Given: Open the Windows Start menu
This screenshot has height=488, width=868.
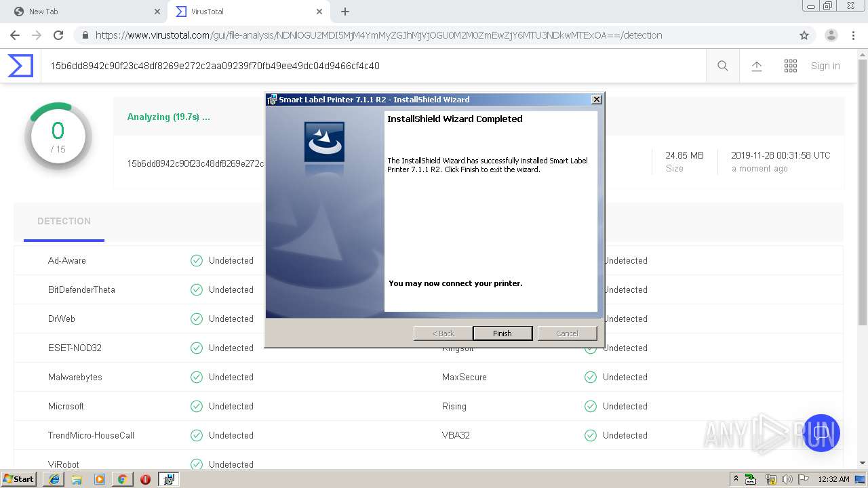Looking at the screenshot, I should [x=18, y=479].
